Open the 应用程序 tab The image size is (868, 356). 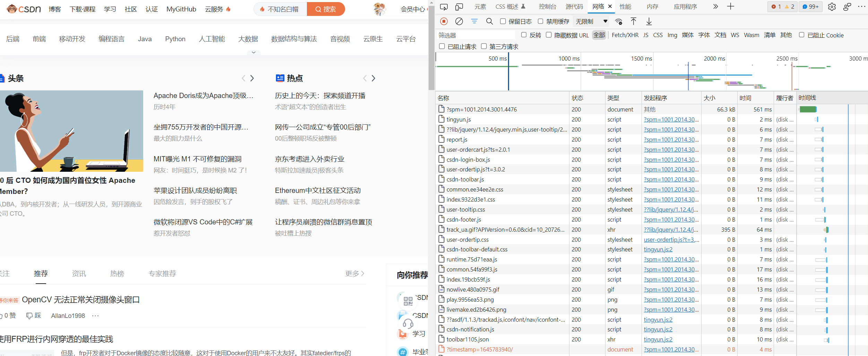685,7
